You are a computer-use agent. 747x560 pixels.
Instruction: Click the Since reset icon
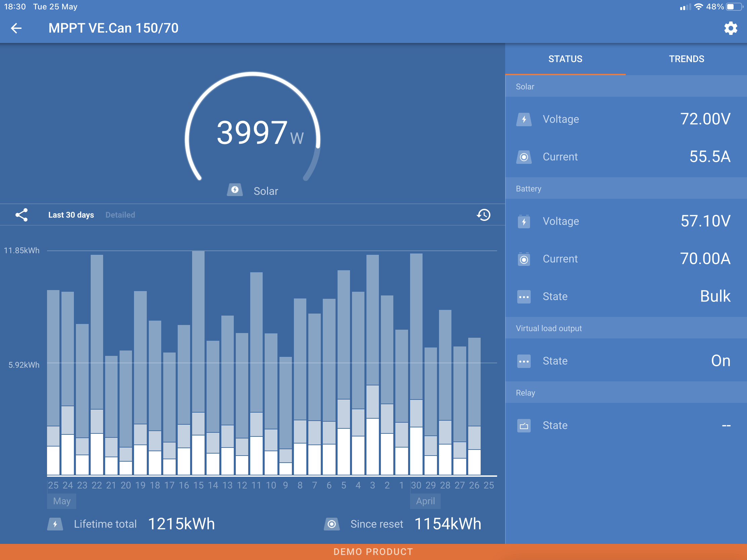(x=332, y=524)
